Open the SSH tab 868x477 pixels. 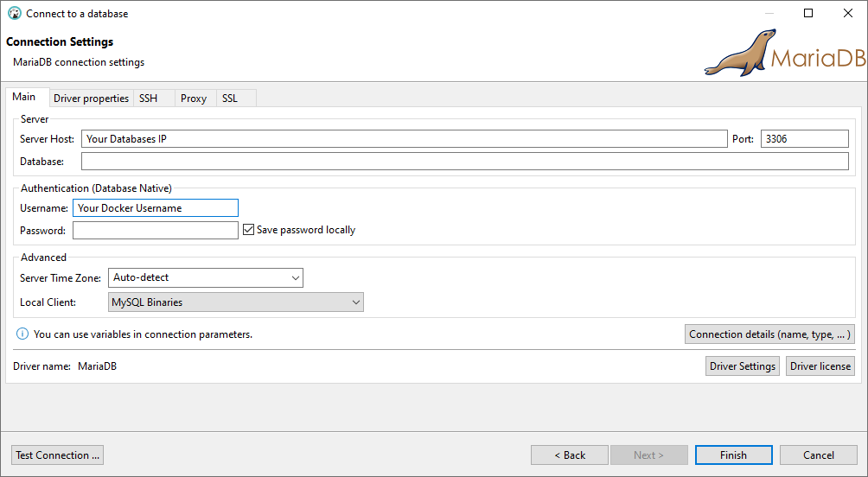(149, 99)
